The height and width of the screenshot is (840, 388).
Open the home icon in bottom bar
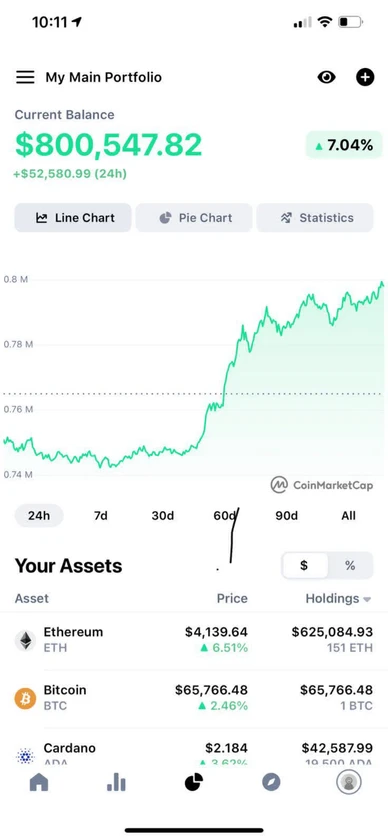[x=39, y=783]
